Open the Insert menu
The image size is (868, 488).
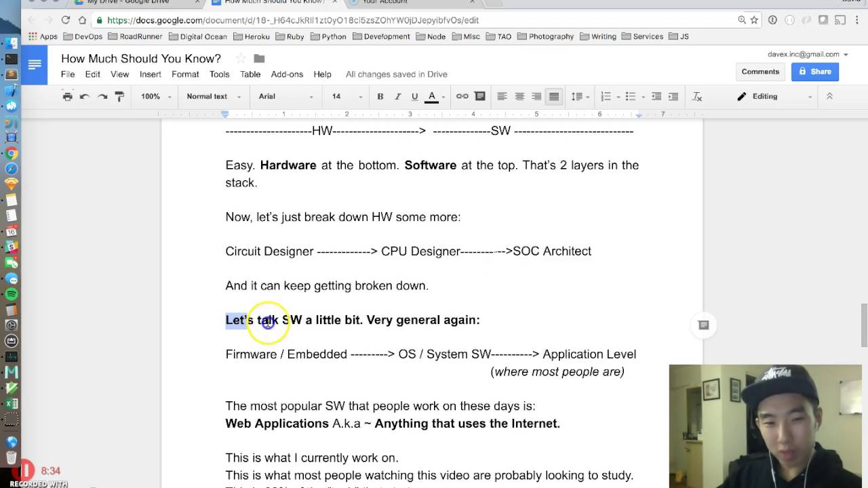coord(151,74)
